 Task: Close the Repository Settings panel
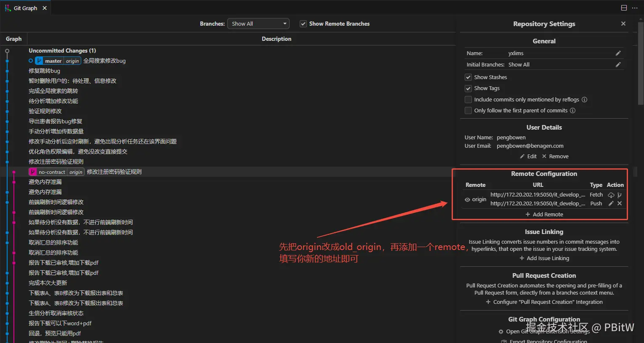tap(623, 24)
